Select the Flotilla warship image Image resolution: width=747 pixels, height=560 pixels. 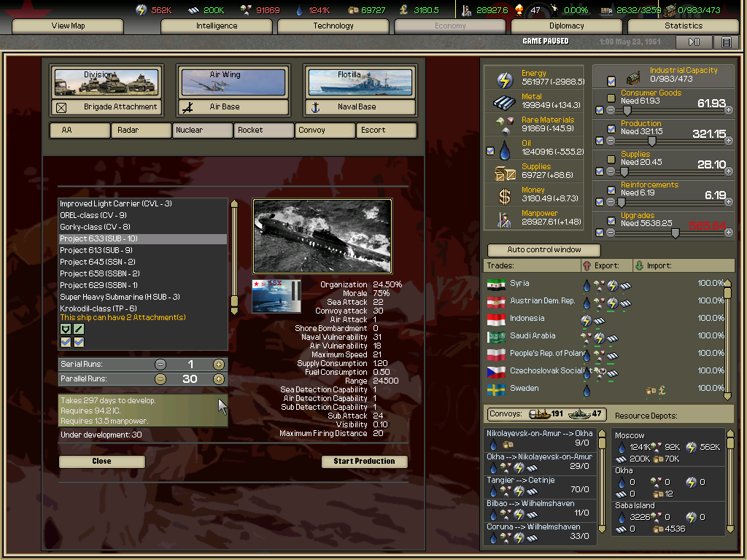click(x=360, y=82)
